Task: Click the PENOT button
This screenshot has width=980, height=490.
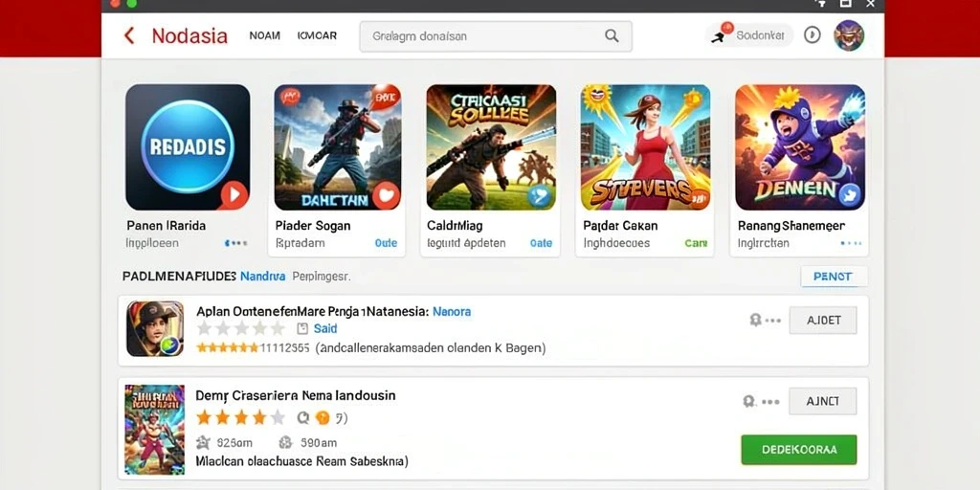Action: (834, 277)
